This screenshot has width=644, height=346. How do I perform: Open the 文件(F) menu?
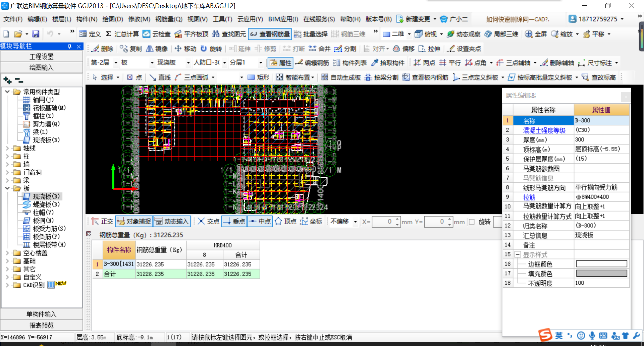(x=13, y=19)
